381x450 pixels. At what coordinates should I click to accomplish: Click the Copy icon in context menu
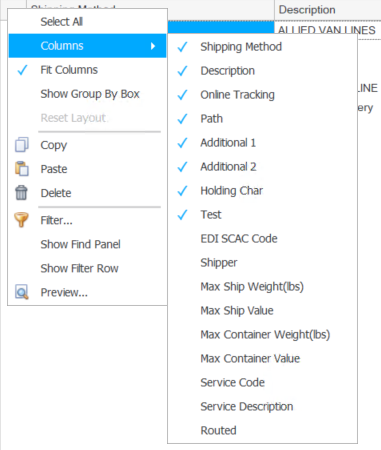pyautogui.click(x=22, y=145)
